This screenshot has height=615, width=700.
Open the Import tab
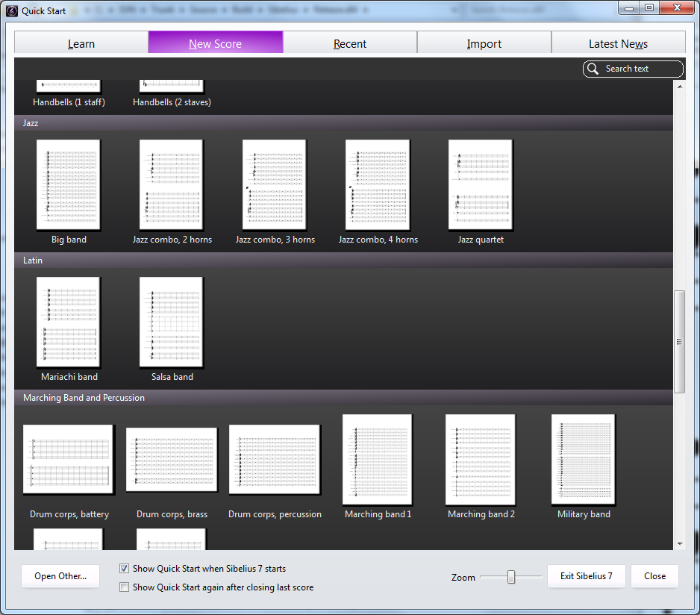coord(484,43)
